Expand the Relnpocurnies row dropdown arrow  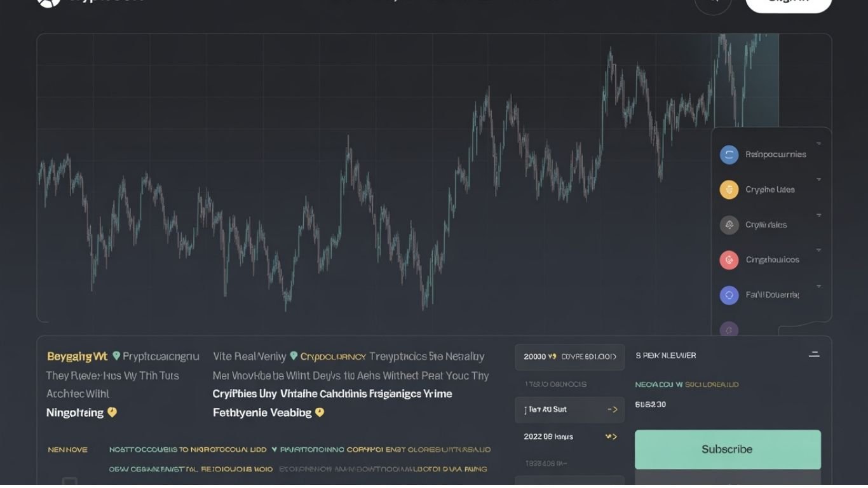818,144
